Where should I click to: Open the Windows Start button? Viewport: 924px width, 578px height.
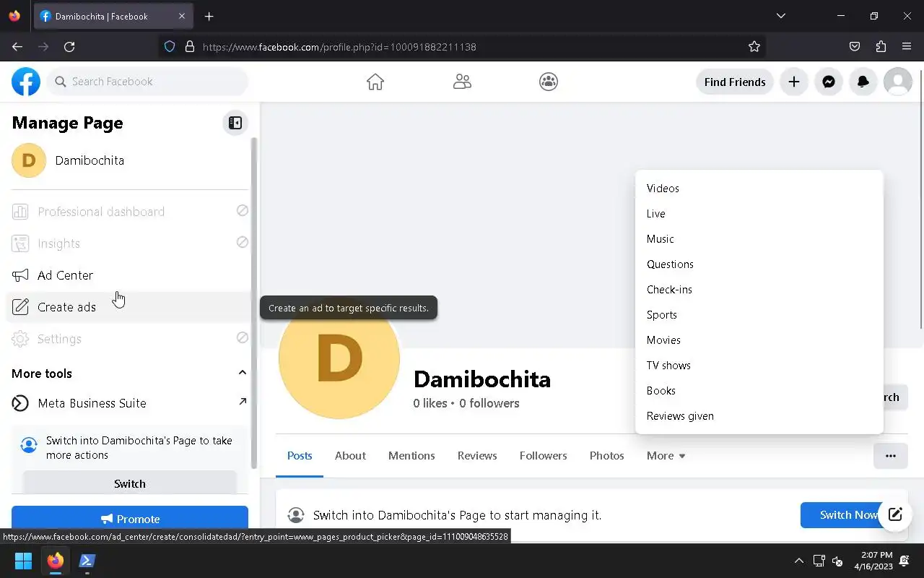click(x=23, y=561)
